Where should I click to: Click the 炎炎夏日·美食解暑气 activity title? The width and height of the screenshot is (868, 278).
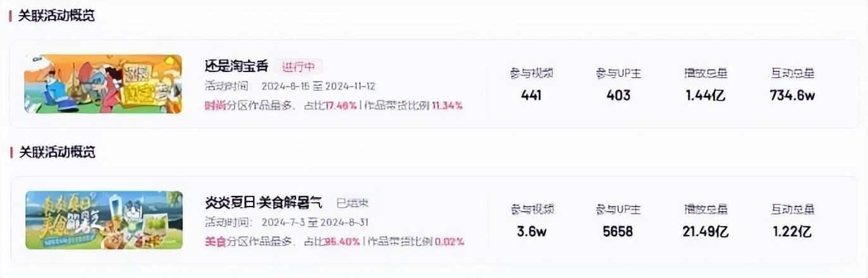coord(263,203)
